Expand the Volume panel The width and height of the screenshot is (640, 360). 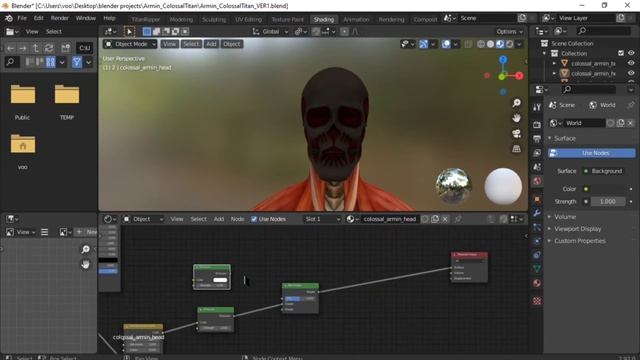click(565, 217)
